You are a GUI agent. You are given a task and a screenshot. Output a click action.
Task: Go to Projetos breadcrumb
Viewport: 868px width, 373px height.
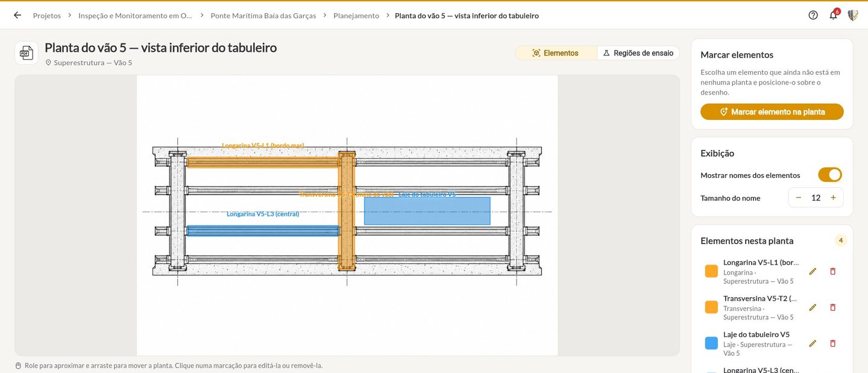47,16
